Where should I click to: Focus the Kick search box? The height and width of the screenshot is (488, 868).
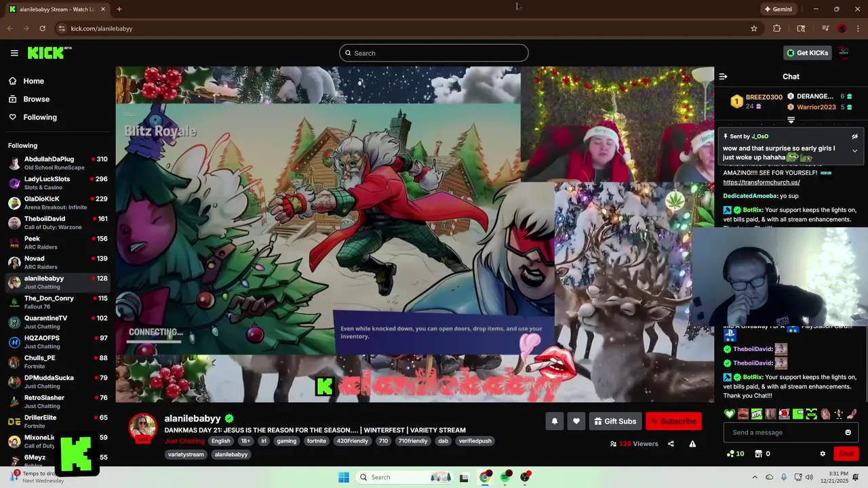click(434, 53)
